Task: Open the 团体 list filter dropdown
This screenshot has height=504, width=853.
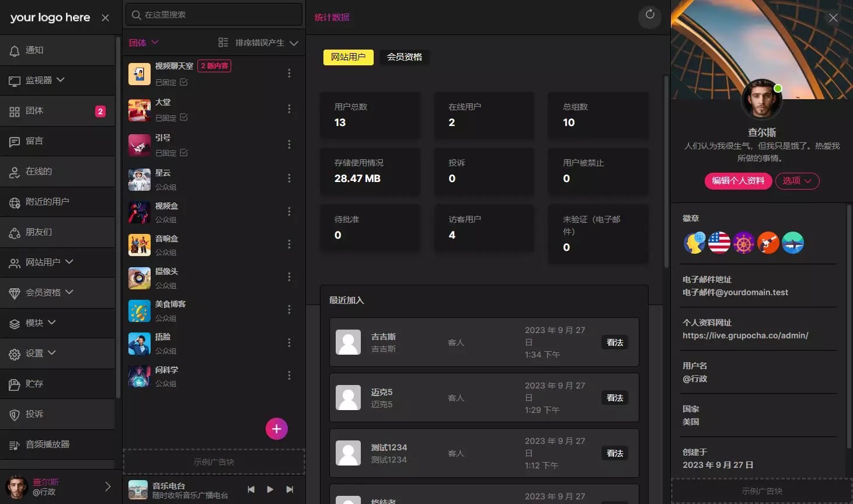Action: coord(144,43)
